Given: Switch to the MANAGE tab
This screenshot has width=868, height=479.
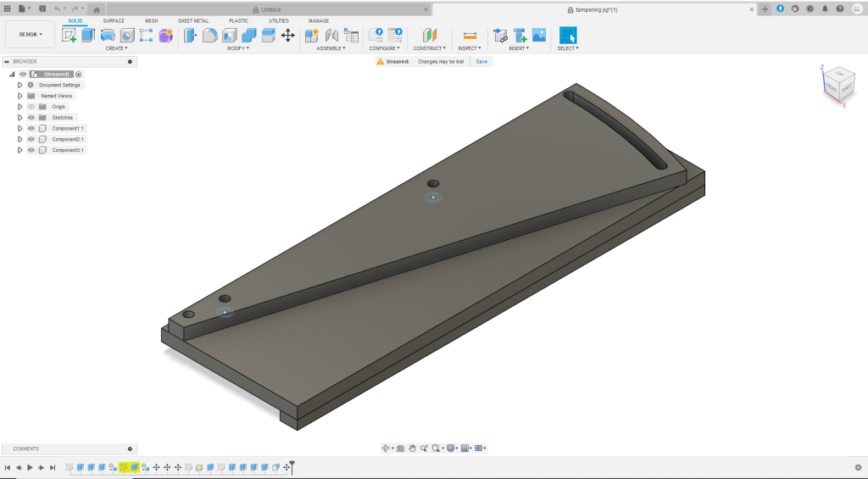Looking at the screenshot, I should coord(319,20).
